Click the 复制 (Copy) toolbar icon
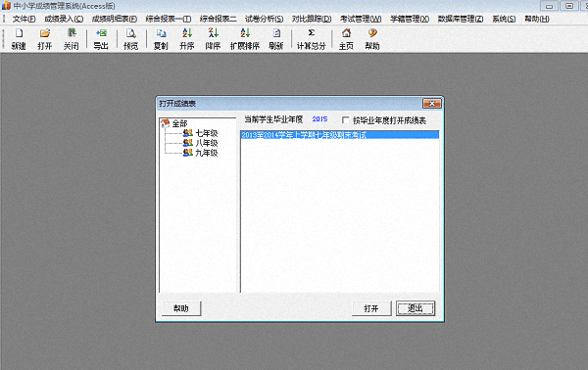The height and width of the screenshot is (370, 588). 161,38
